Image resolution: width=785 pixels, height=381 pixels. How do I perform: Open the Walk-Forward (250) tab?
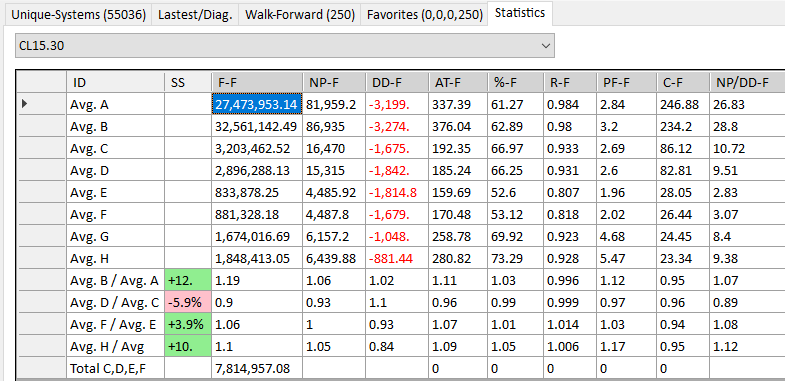pos(299,15)
